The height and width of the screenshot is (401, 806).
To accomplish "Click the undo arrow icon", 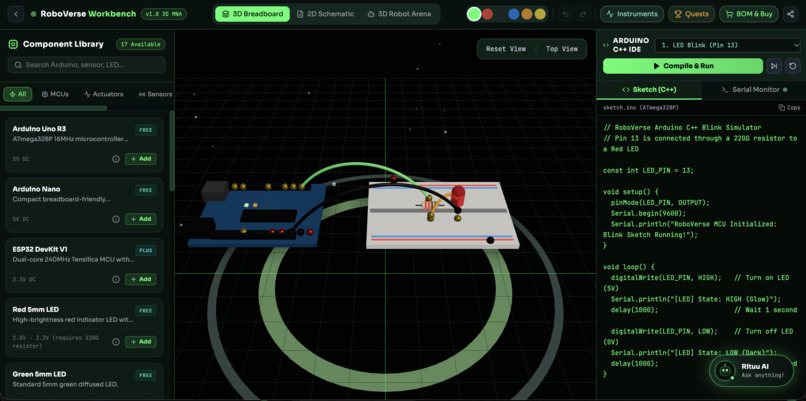I will [565, 14].
